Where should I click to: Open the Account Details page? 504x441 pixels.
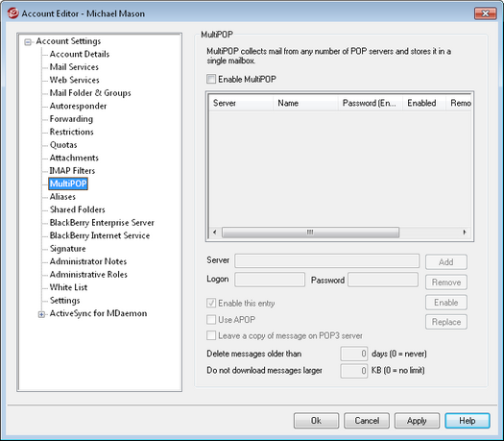[x=80, y=54]
